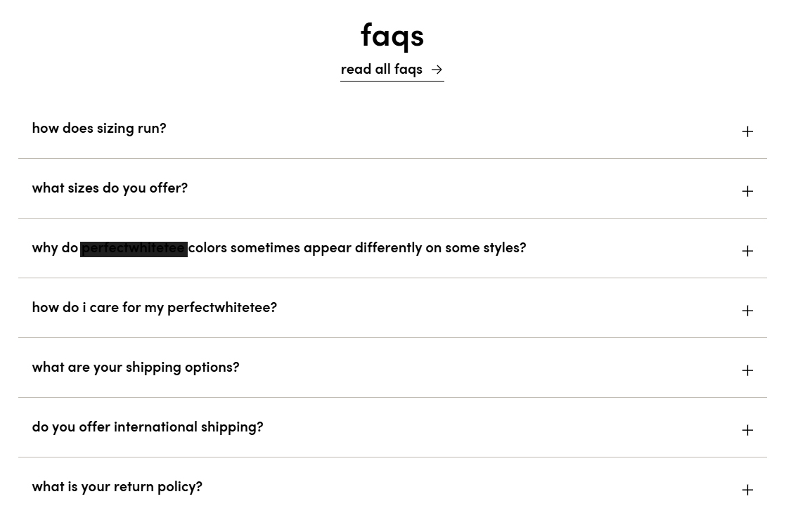Expand the "what are your shipping options?" question
Viewport: 812px width, 513px height.
135,368
